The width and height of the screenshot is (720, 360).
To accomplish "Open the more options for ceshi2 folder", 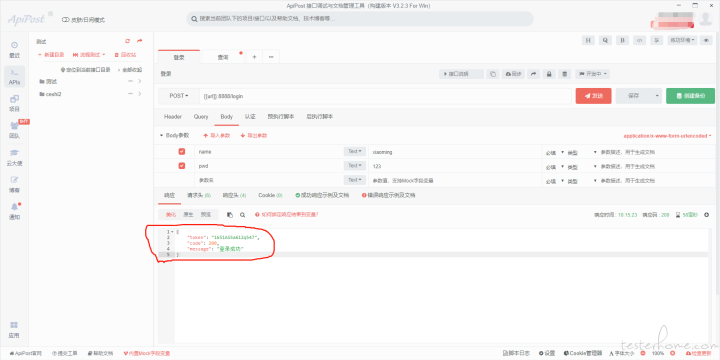I will tap(130, 94).
